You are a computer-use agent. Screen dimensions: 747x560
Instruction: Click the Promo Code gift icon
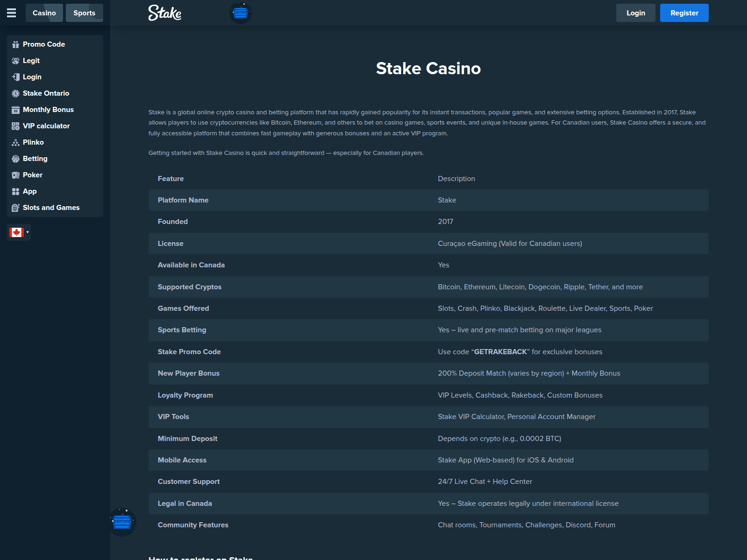[x=15, y=44]
